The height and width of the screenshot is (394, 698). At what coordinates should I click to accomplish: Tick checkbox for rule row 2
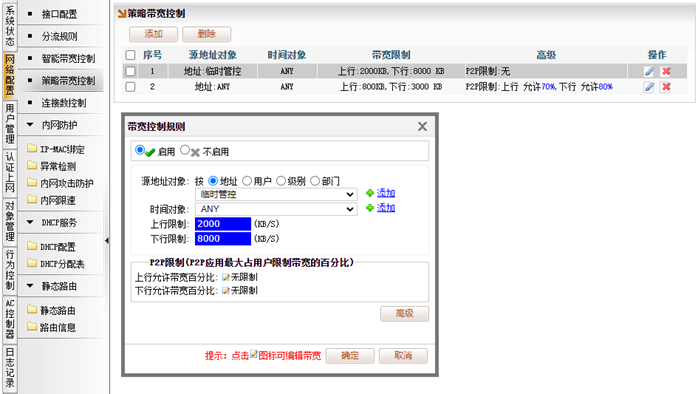(130, 87)
